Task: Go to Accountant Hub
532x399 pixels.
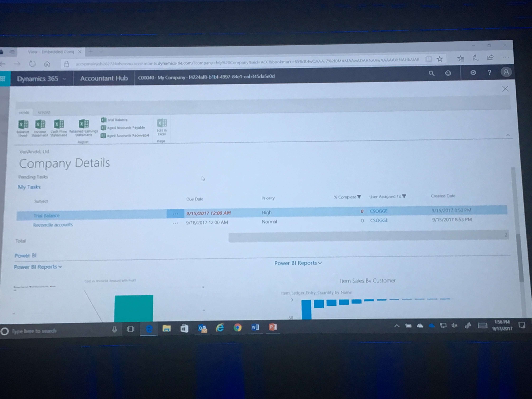Action: click(104, 78)
